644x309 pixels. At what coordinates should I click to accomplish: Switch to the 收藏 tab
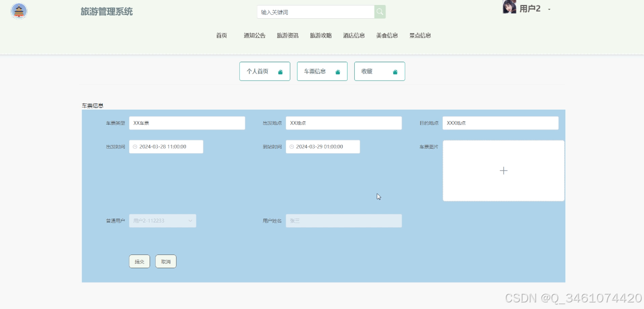(x=379, y=71)
